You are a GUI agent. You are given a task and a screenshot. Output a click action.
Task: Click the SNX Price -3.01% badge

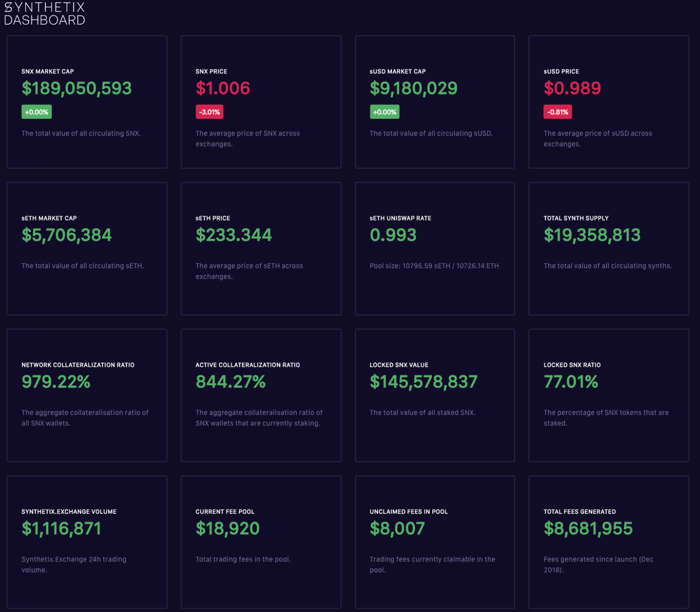click(209, 112)
